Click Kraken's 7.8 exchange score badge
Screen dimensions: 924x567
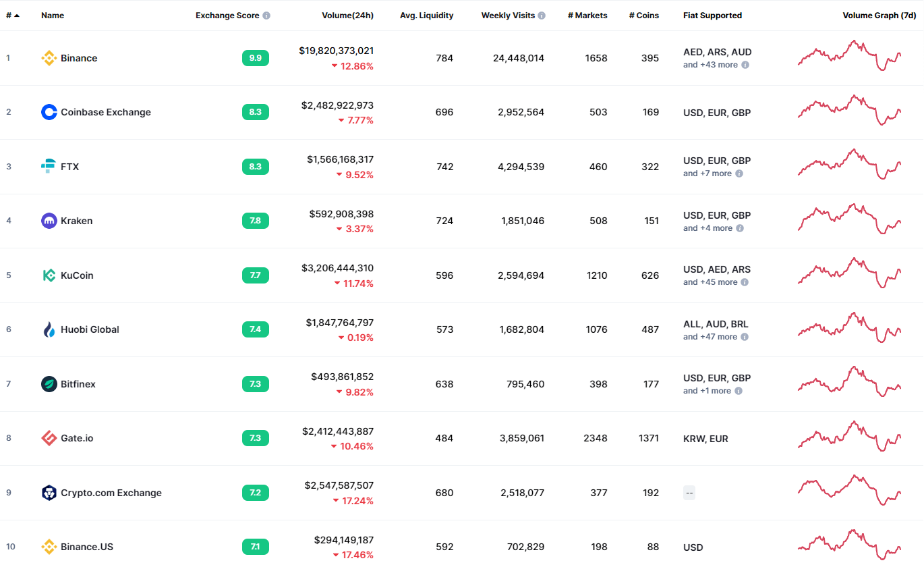point(256,221)
